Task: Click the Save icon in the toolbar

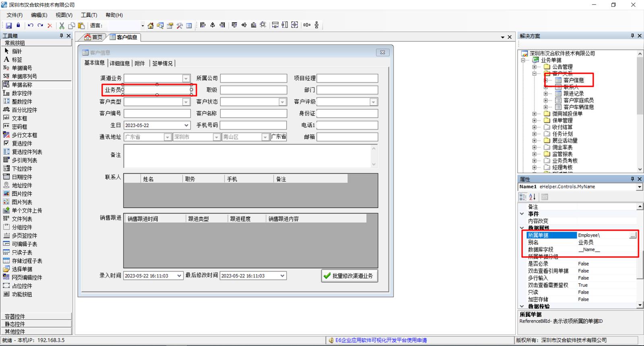Action: [8, 25]
